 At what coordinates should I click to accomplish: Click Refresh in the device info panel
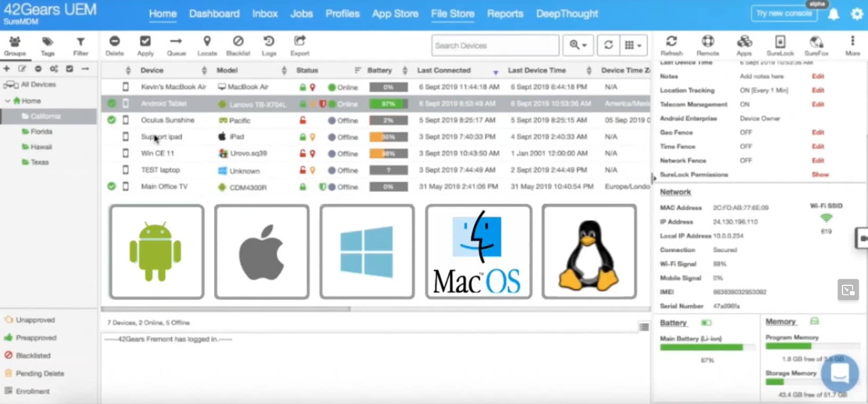(672, 46)
